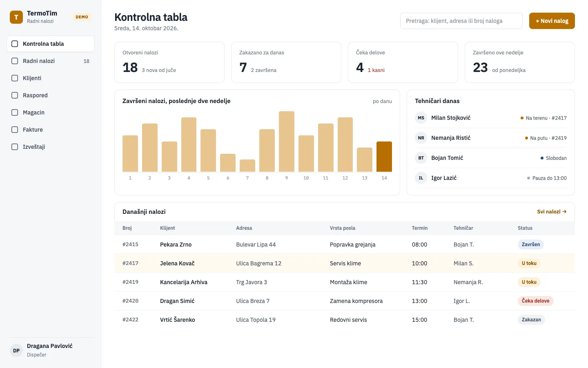Open Dragana Pavlović user profile
Screen dimensions: 588x368
[x=50, y=350]
